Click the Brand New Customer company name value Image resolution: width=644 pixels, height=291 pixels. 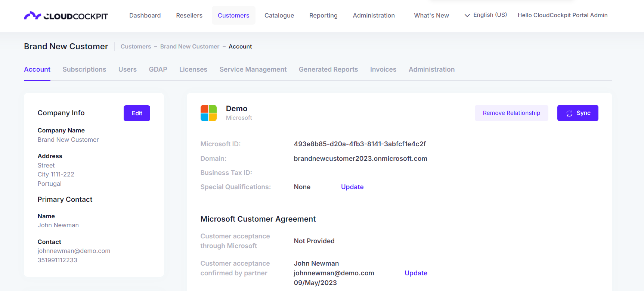[x=68, y=140]
